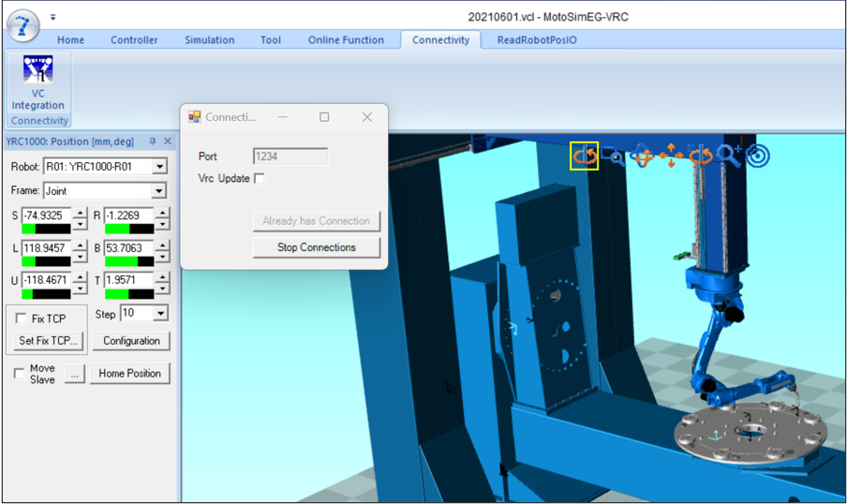Click the L axis green range bar
Image resolution: width=847 pixels, height=504 pixels.
tap(46, 261)
